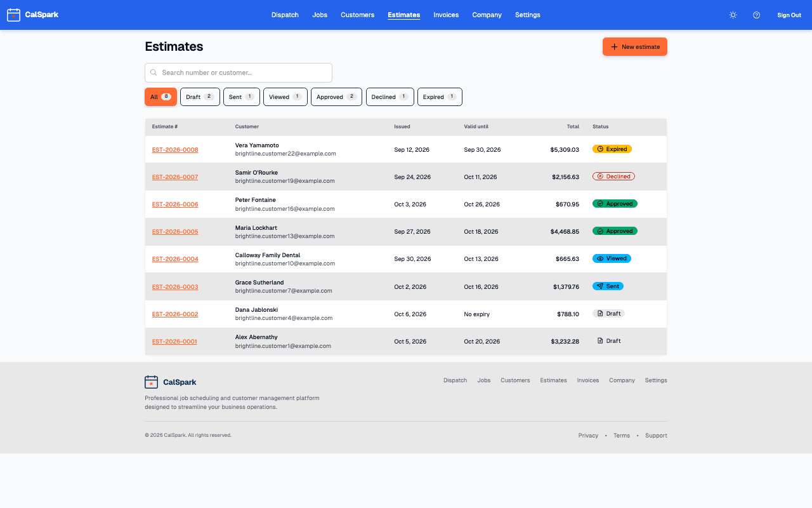This screenshot has height=508, width=812.
Task: Open estimate EST-2026-0003
Action: 175,287
